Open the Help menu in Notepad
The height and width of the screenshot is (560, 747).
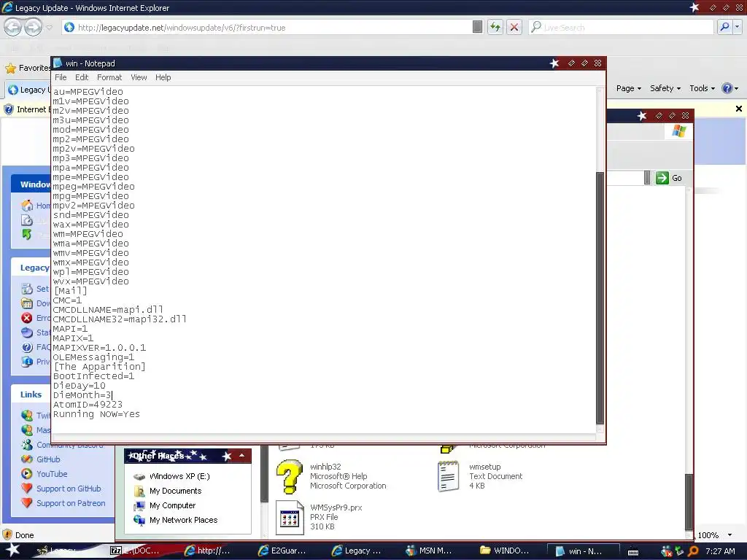pos(163,77)
